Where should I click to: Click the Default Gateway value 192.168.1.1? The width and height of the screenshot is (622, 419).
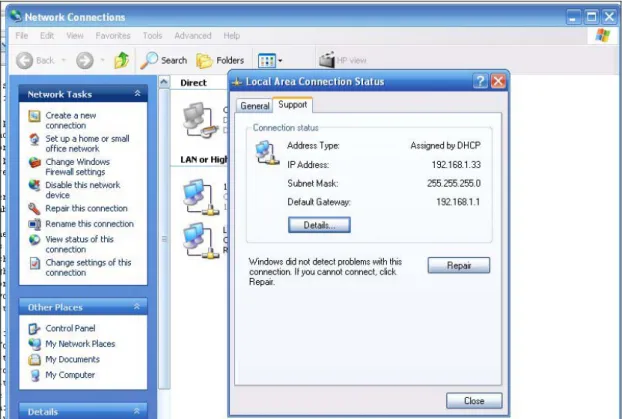tap(458, 202)
